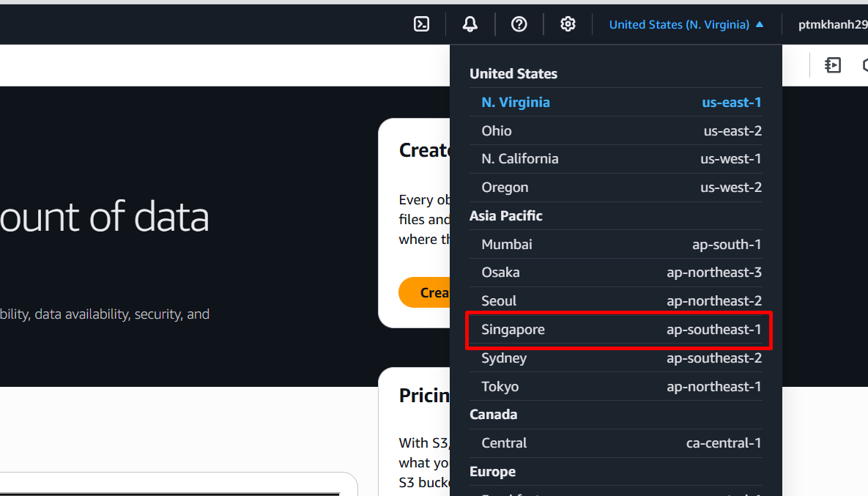The height and width of the screenshot is (496, 868).
Task: Click the orange Create bucket button
Action: [425, 292]
